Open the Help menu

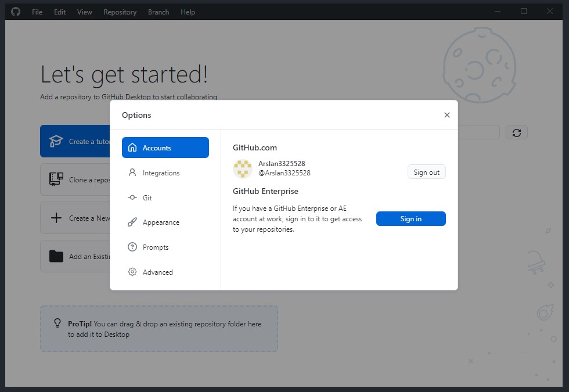pyautogui.click(x=188, y=12)
